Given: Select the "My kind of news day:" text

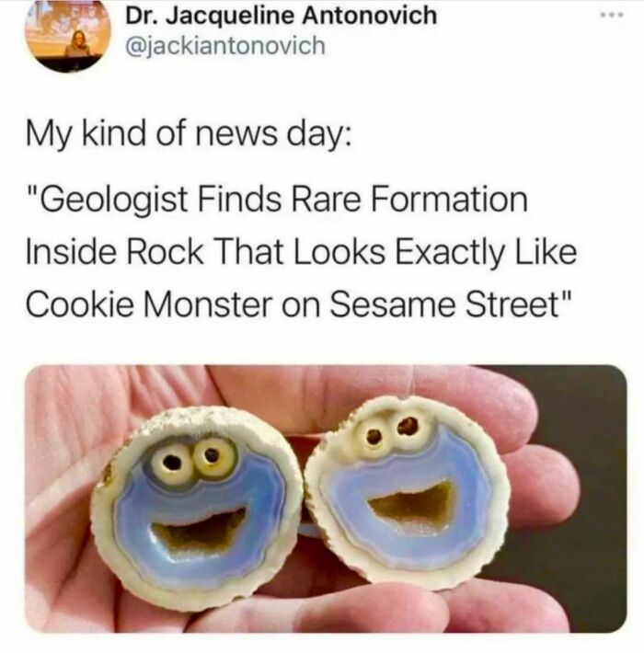Looking at the screenshot, I should (x=189, y=134).
